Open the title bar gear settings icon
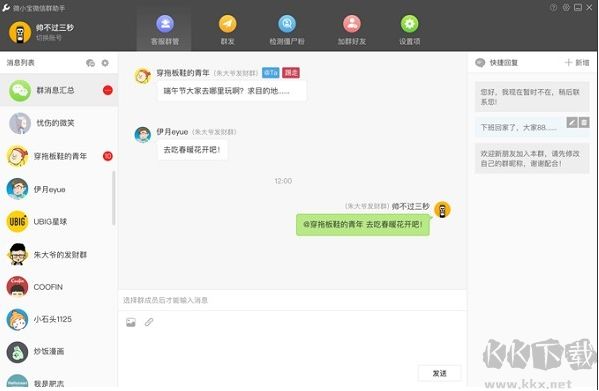This screenshot has width=599, height=391. pos(566,7)
